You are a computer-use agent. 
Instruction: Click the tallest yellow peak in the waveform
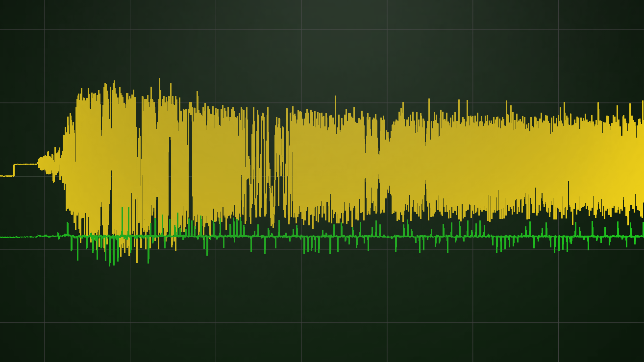point(159,81)
